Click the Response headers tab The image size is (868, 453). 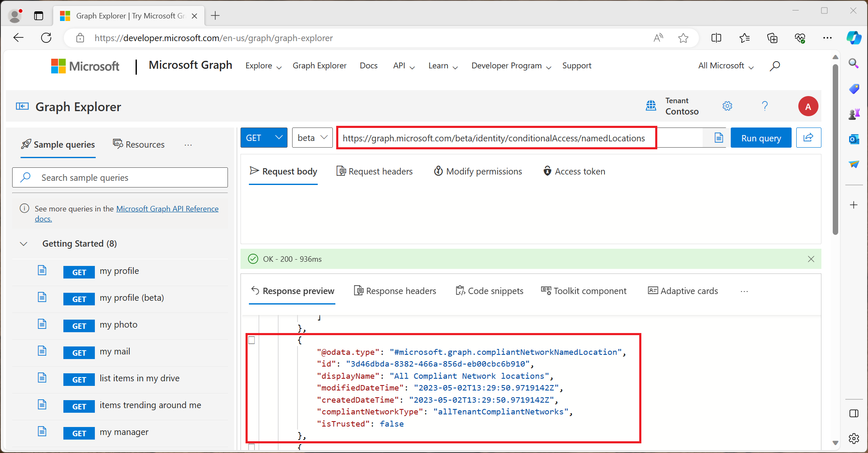click(395, 291)
